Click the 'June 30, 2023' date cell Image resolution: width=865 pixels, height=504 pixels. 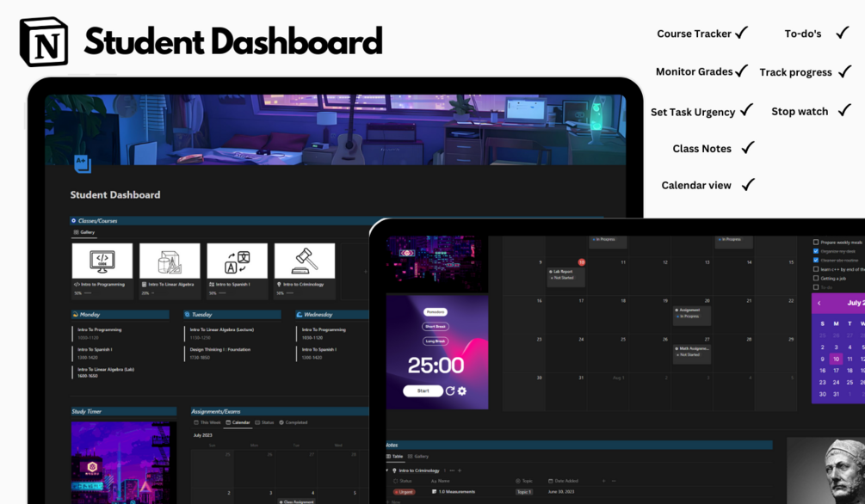(561, 492)
